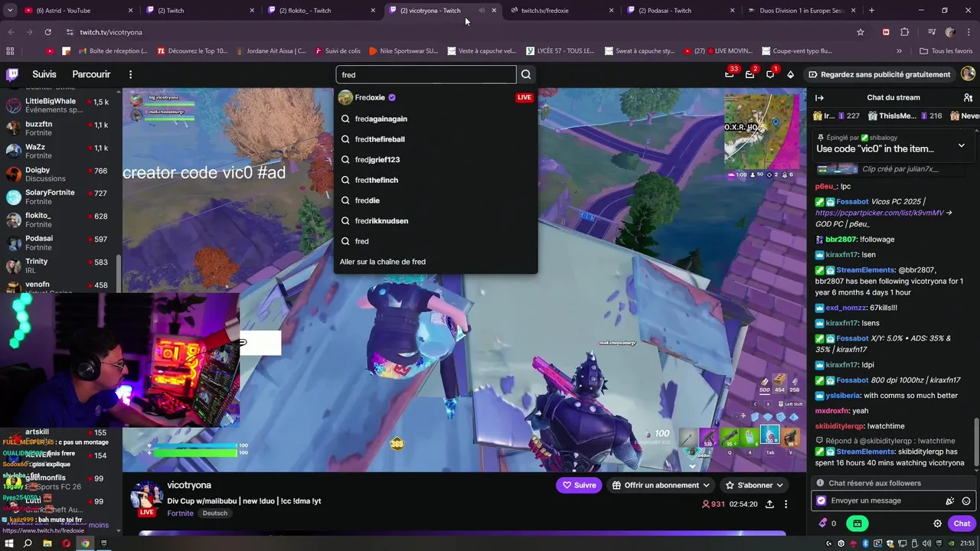Open the tab search arrow in Chrome
The width and height of the screenshot is (980, 551).
point(11,11)
